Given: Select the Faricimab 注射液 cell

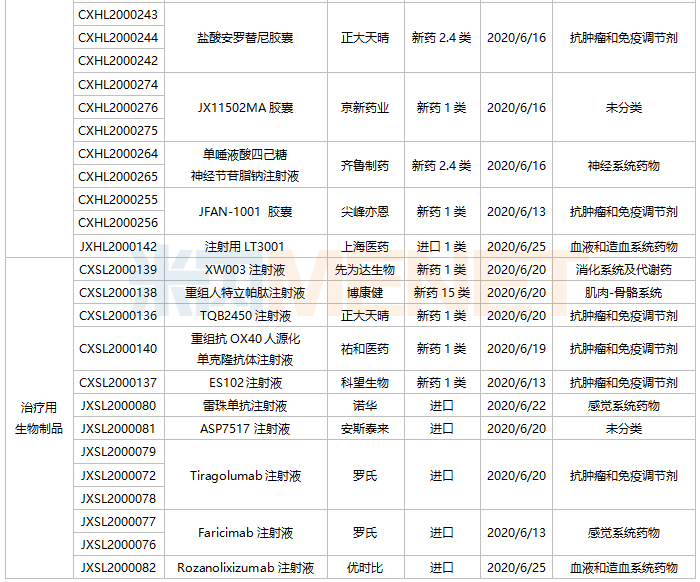Looking at the screenshot, I should point(245,533).
